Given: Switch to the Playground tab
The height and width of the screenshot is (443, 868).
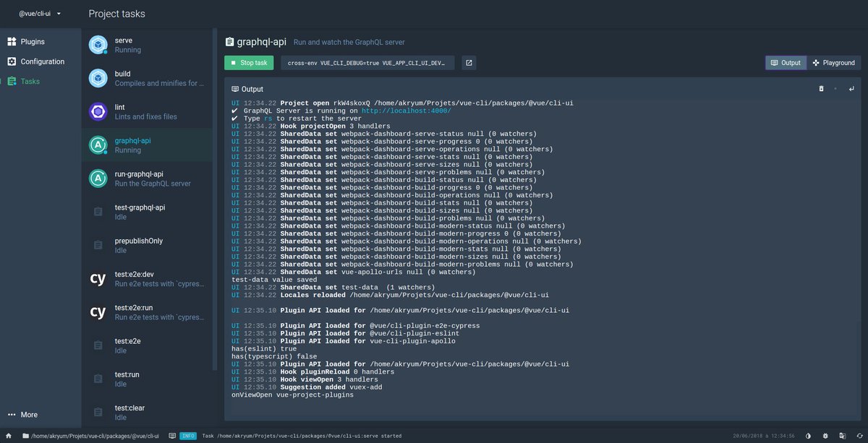Looking at the screenshot, I should coord(834,63).
